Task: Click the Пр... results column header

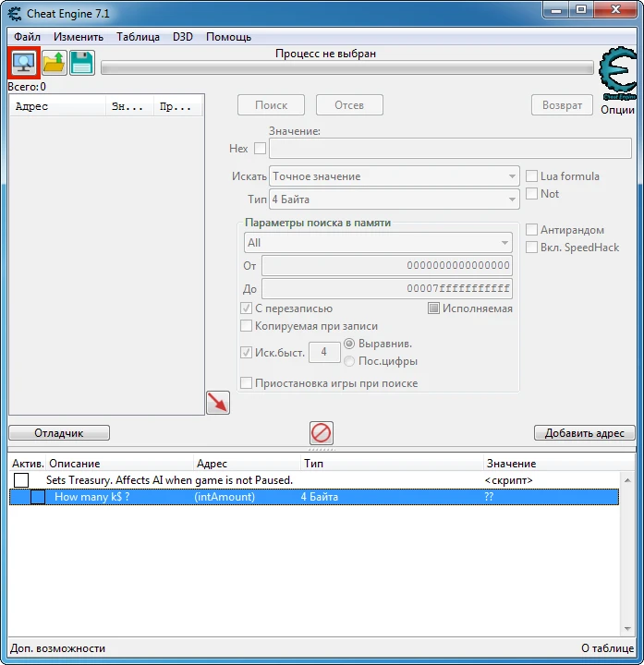Action: click(x=178, y=106)
